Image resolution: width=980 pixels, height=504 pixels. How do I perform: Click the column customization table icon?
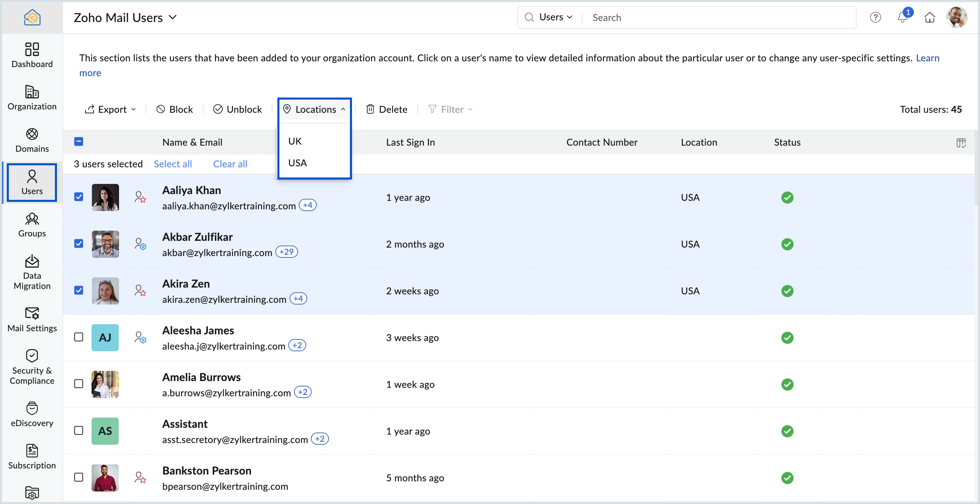click(x=961, y=143)
